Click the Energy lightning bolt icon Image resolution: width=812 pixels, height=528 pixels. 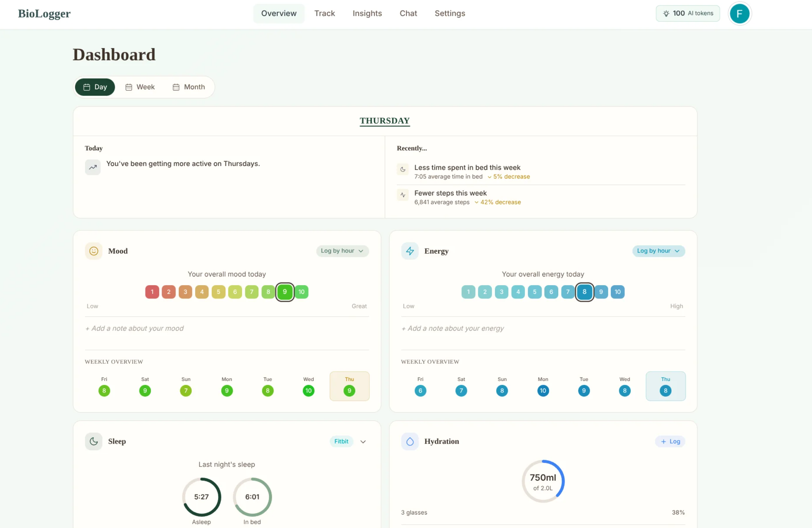(x=410, y=251)
